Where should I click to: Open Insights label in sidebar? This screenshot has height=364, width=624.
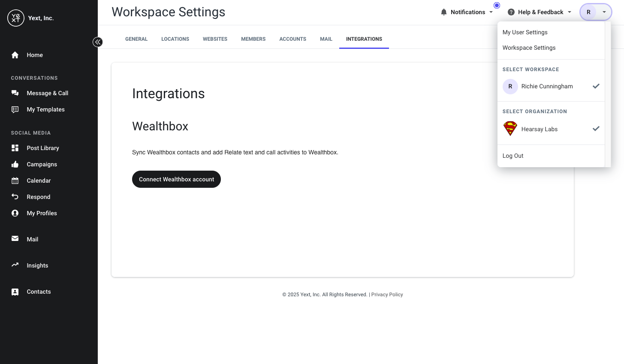point(37,265)
